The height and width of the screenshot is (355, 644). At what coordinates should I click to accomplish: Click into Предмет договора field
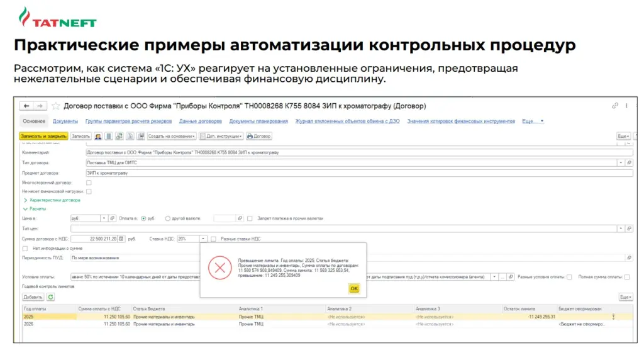point(359,173)
